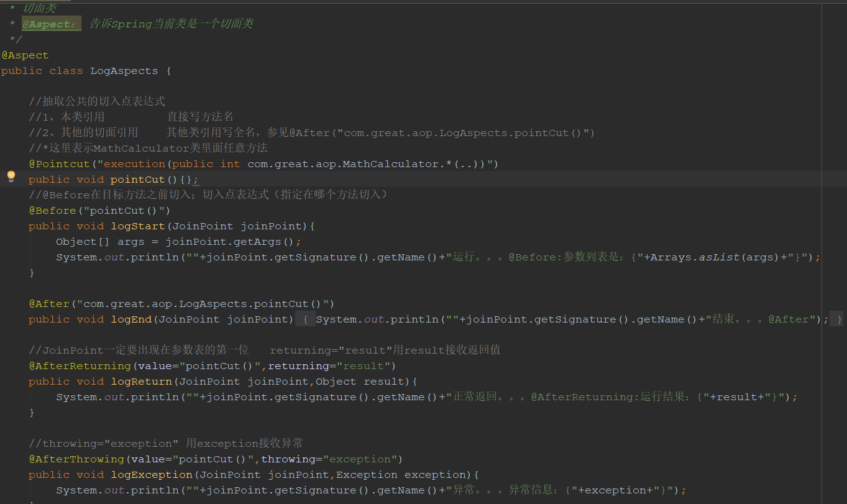Click the @Aspect annotation above the class declaration

tap(25, 55)
